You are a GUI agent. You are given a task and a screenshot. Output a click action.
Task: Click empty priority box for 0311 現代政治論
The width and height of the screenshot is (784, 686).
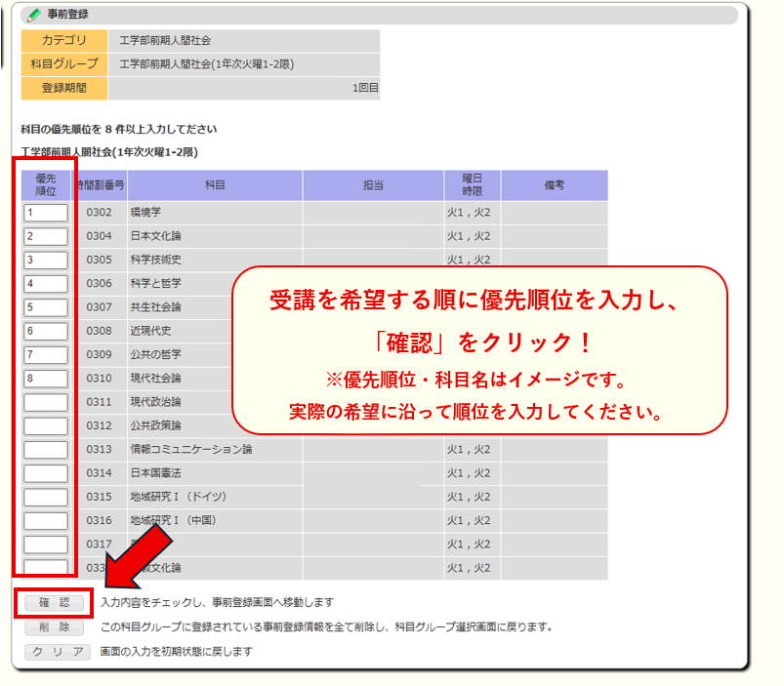coord(46,402)
